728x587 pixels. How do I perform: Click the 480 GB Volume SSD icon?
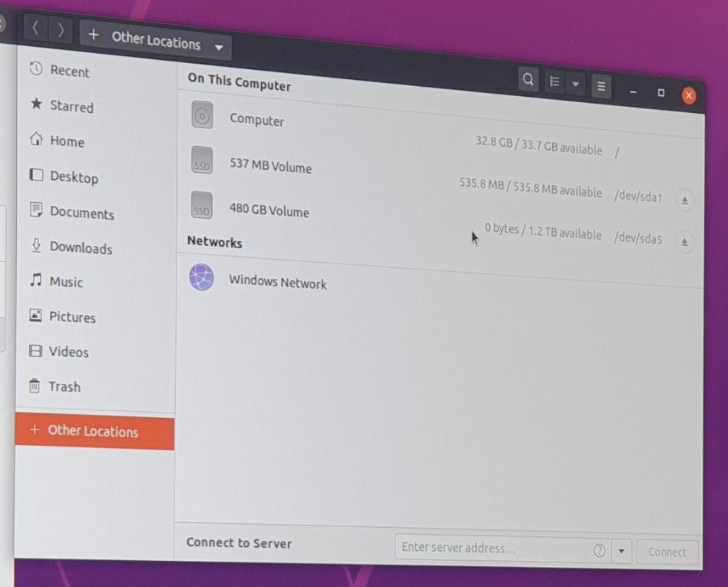coord(201,205)
